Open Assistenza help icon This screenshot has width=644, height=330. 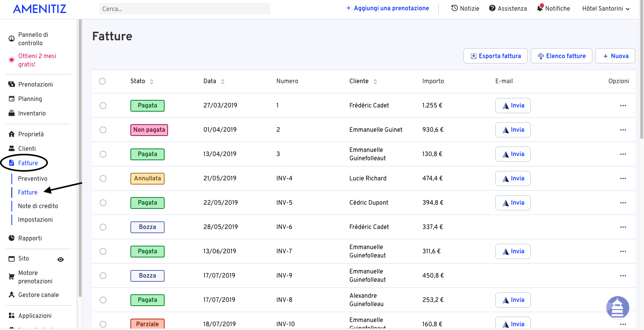492,8
